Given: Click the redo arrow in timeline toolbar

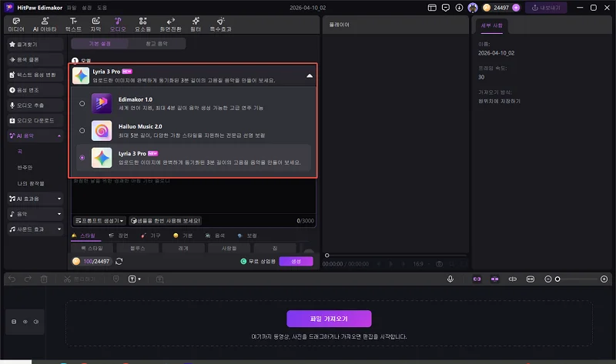Looking at the screenshot, I should click(x=28, y=279).
